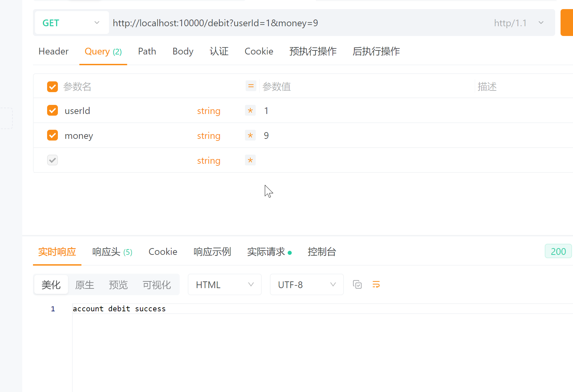Uncheck the select-all checkbox next to 参数名
The height and width of the screenshot is (392, 573).
[52, 86]
